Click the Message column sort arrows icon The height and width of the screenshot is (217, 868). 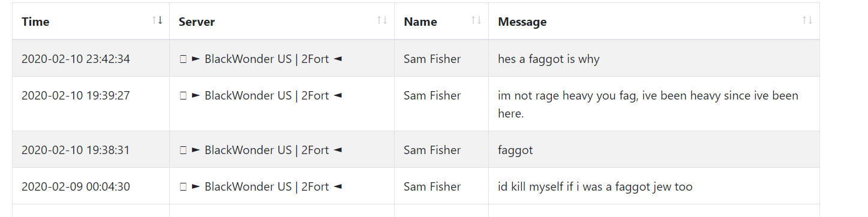[x=807, y=20]
